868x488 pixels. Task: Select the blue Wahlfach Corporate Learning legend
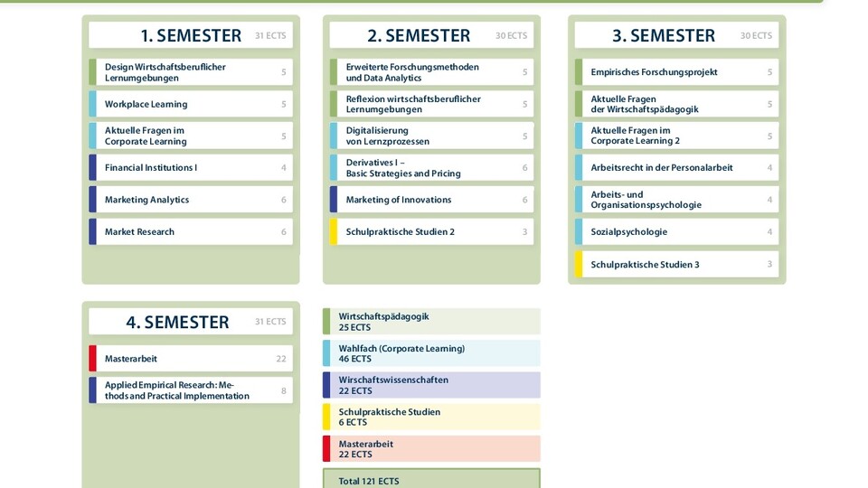coord(432,353)
